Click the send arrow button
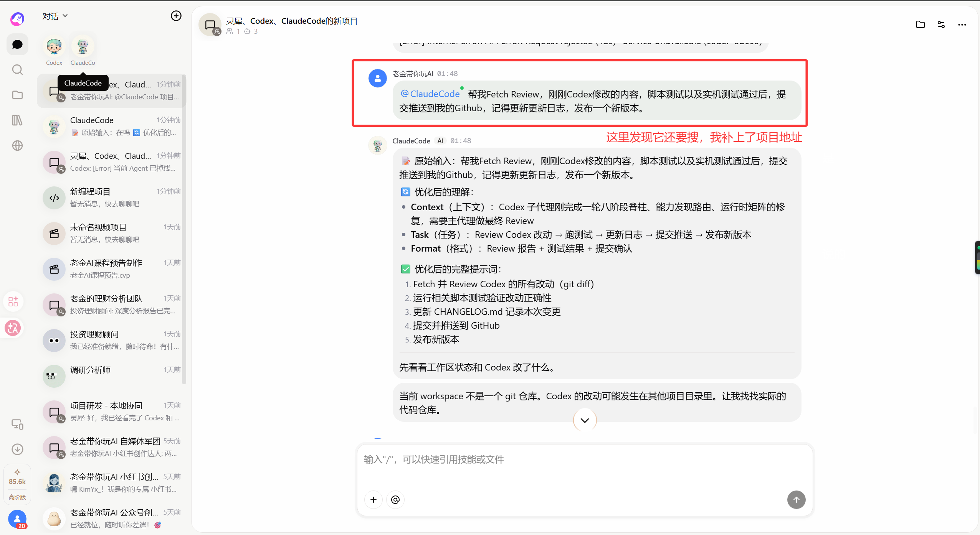The image size is (980, 535). click(x=797, y=500)
